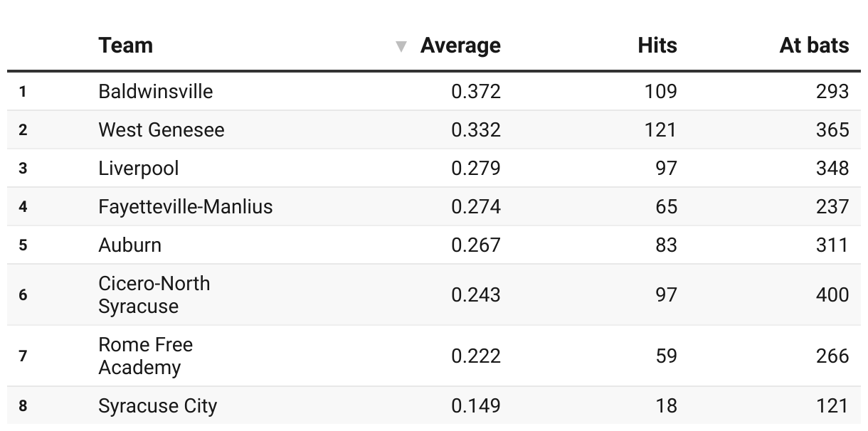Click Baldwinsville's 0.372 average value

[x=476, y=92]
